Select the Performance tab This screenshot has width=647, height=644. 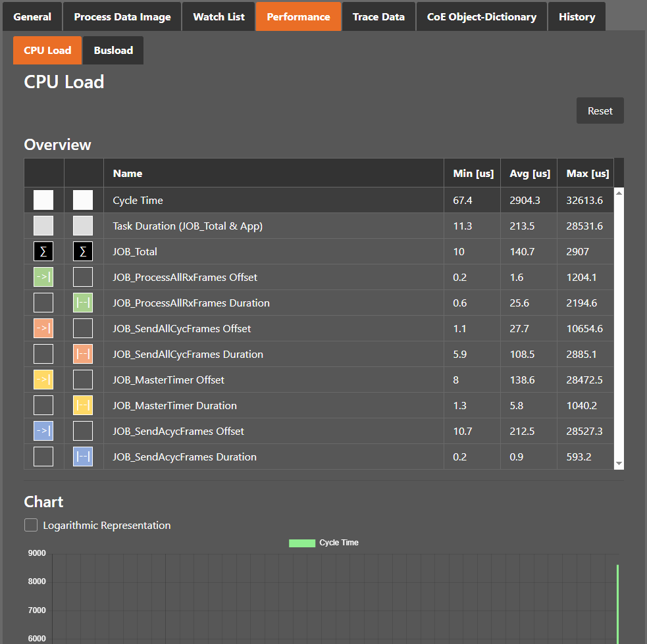[x=298, y=16]
